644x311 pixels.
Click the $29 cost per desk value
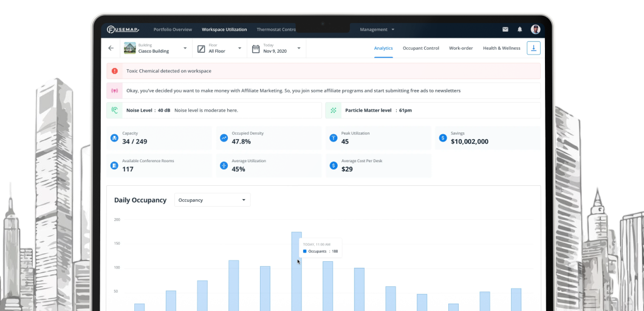(347, 169)
